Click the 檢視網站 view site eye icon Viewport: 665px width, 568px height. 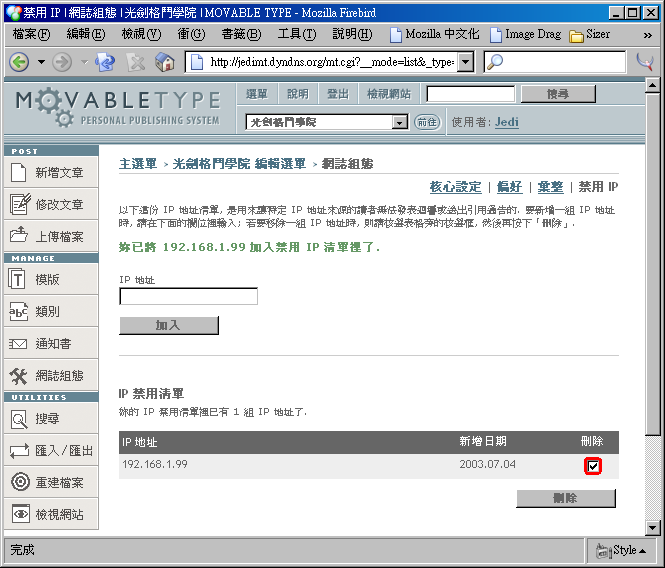tap(21, 514)
